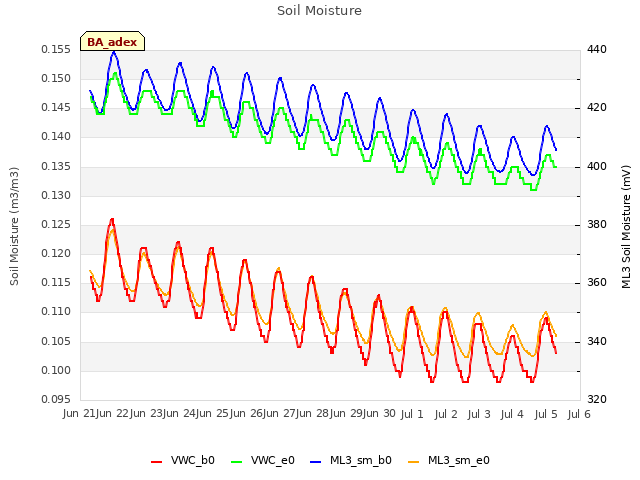Click the orange ML3_sm_e0 legend swatch
Image resolution: width=640 pixels, height=480 pixels.
(413, 462)
